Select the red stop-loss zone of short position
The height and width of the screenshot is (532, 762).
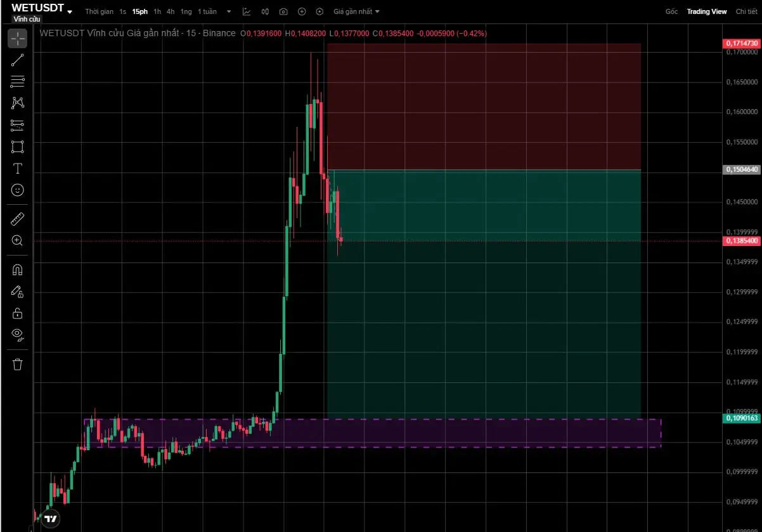pyautogui.click(x=484, y=107)
